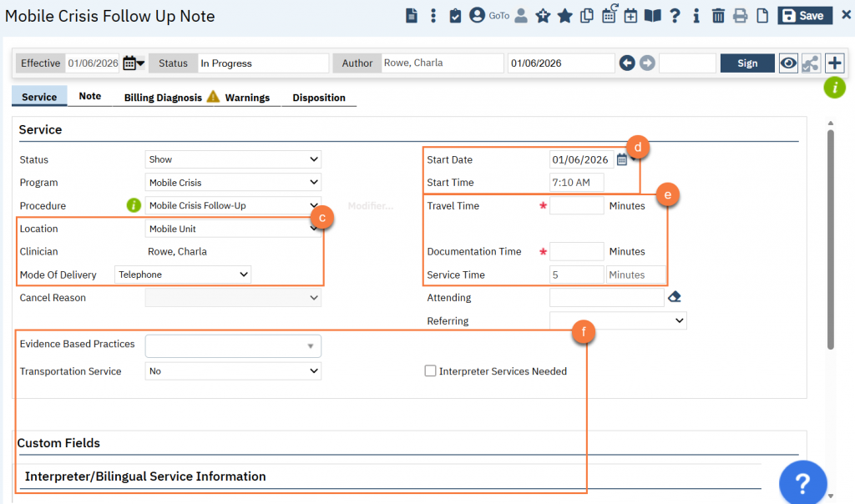
Task: Open the Disposition tab
Action: (318, 98)
